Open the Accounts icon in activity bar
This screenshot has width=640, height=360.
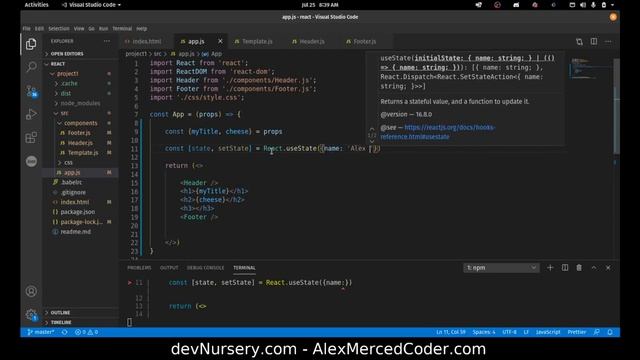tap(31, 291)
